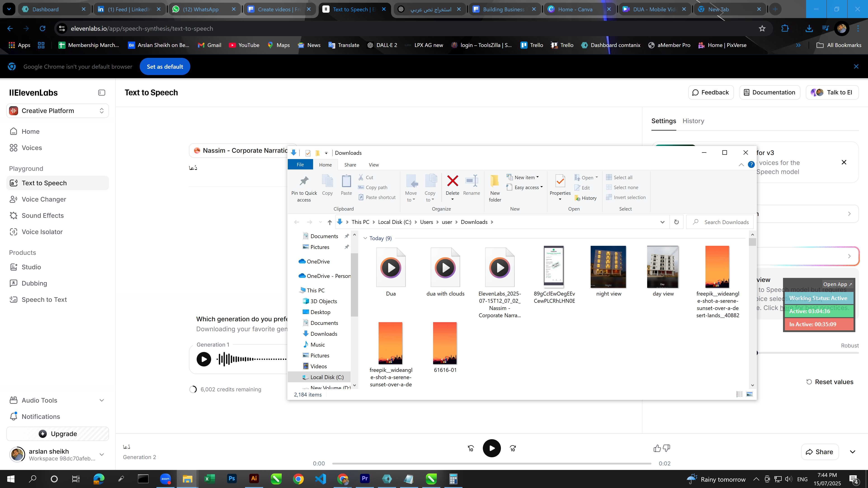Switch to View ribbon tab

point(373,165)
